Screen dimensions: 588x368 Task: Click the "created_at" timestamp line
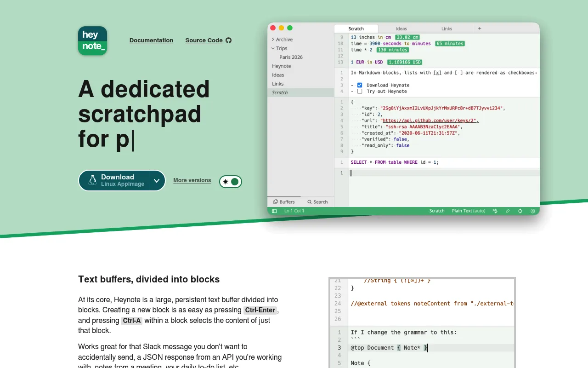click(411, 133)
